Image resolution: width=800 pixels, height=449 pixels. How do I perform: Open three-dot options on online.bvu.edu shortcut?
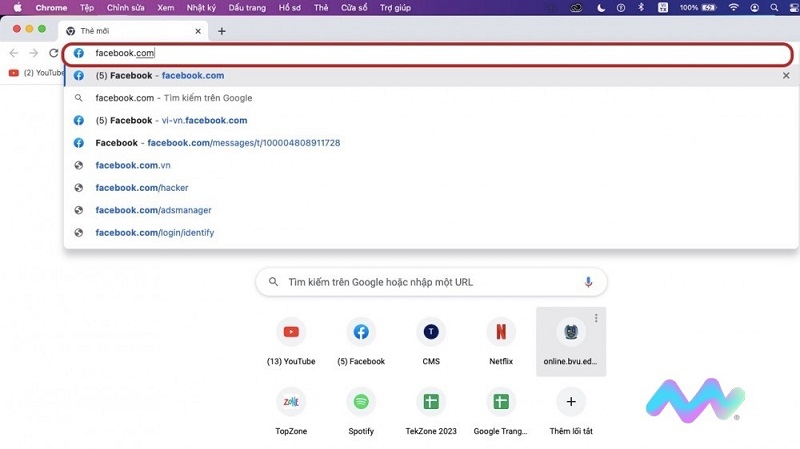click(596, 318)
